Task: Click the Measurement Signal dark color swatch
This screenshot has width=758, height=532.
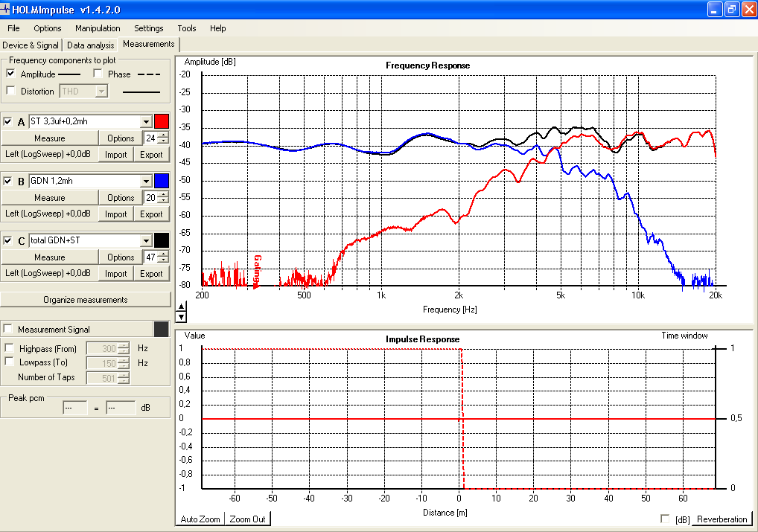Action: coord(161,329)
